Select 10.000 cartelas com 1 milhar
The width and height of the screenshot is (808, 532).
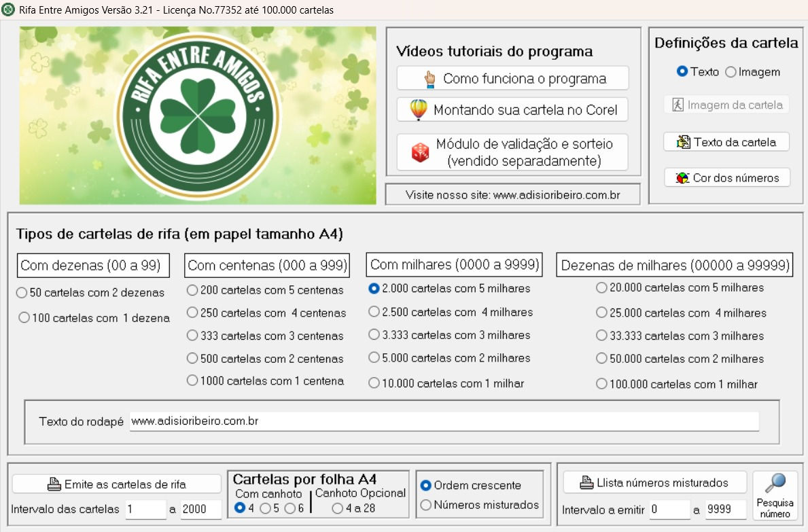374,383
